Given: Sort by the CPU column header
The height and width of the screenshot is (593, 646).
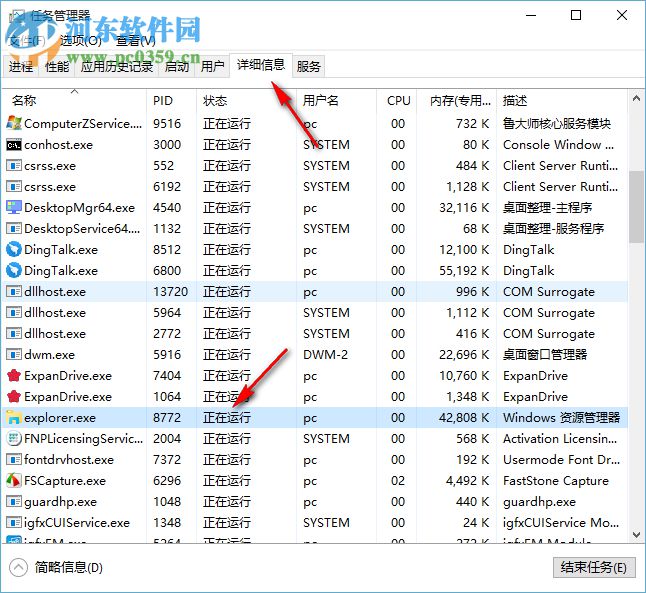Looking at the screenshot, I should pyautogui.click(x=397, y=100).
